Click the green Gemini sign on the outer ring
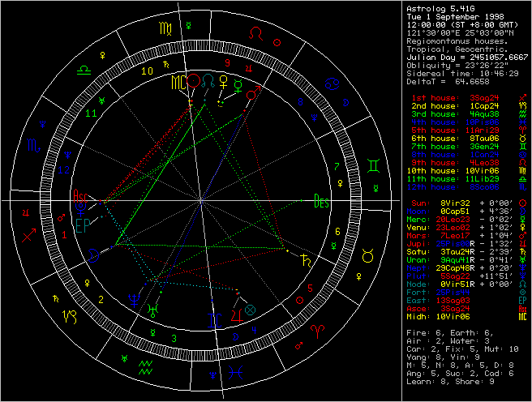Screen dimensions: 532x402 click(x=372, y=164)
